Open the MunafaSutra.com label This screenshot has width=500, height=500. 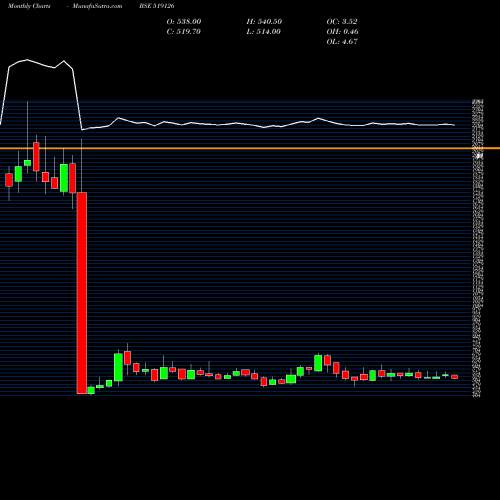tap(97, 6)
